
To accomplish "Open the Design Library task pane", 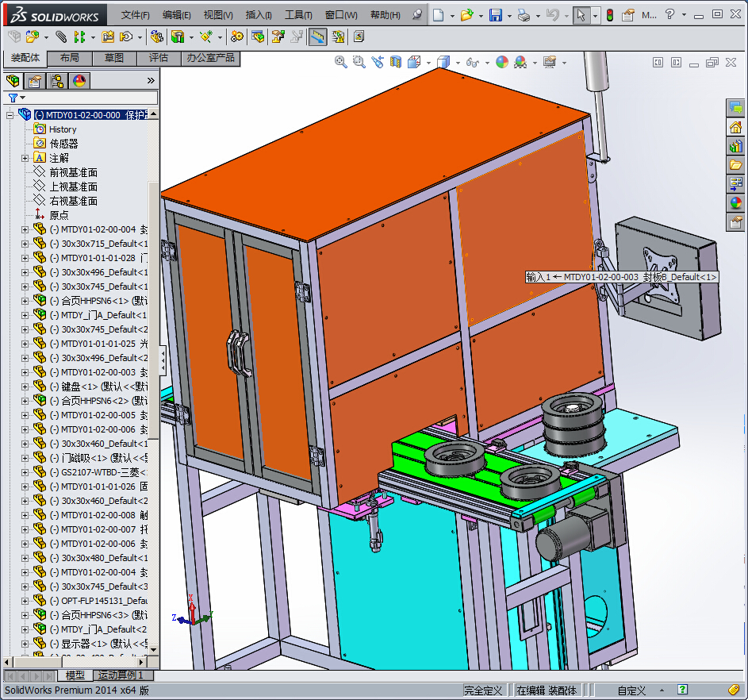I will pos(735,146).
